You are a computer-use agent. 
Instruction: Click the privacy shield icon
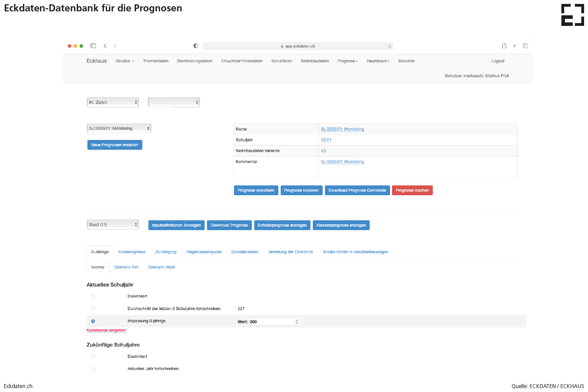[x=196, y=46]
